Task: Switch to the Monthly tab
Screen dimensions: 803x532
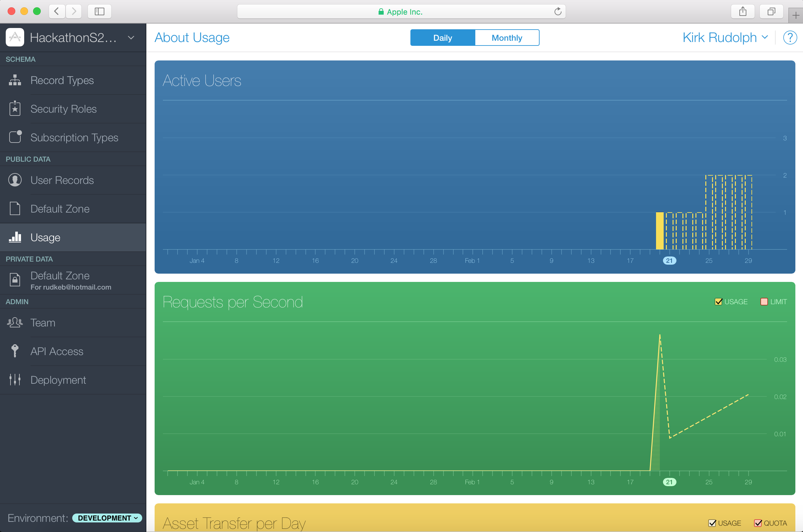Action: pyautogui.click(x=506, y=38)
